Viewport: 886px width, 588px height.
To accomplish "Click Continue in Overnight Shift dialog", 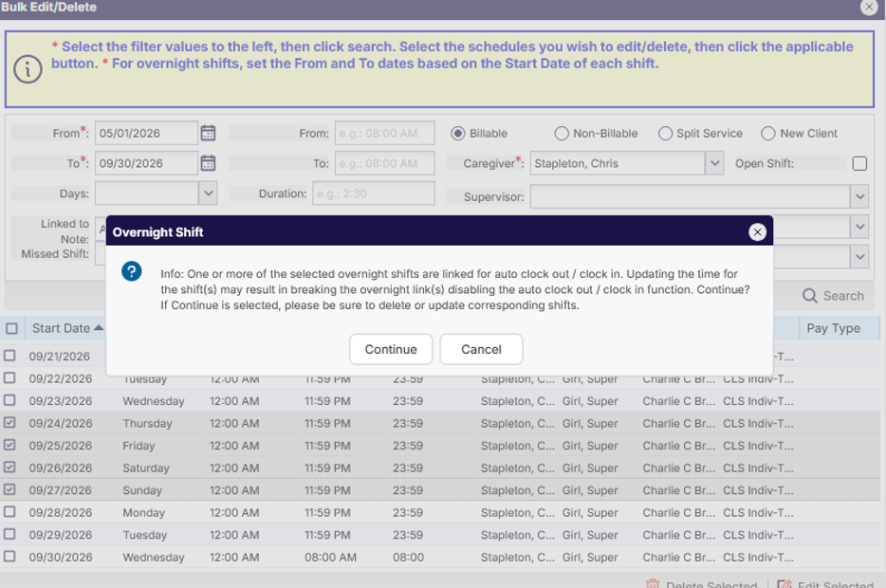I will coord(391,349).
